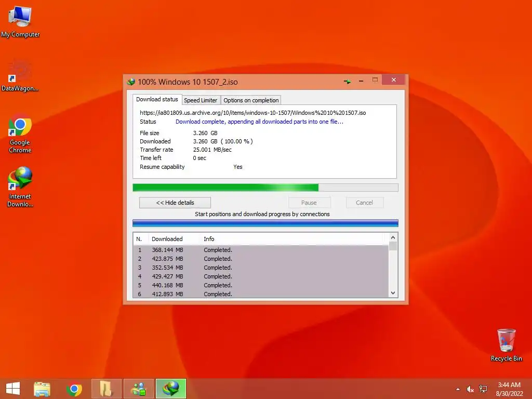Click the IDM icon in the title bar
The image size is (532, 399).
[x=131, y=82]
